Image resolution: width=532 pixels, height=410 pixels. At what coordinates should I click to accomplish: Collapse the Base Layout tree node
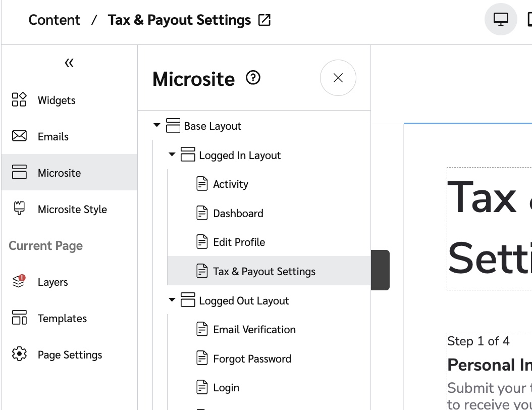point(157,125)
